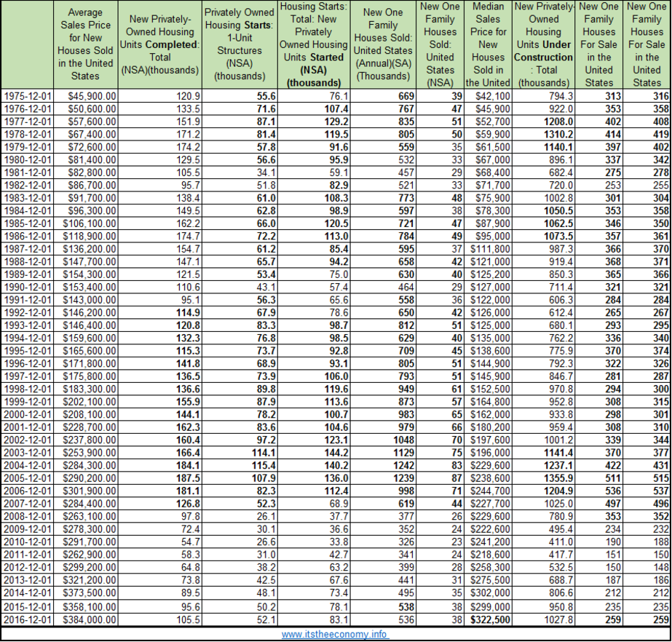Viewport: 672px width, 642px height.
Task: Select the 2016-12-01 date cell
Action: 28,619
